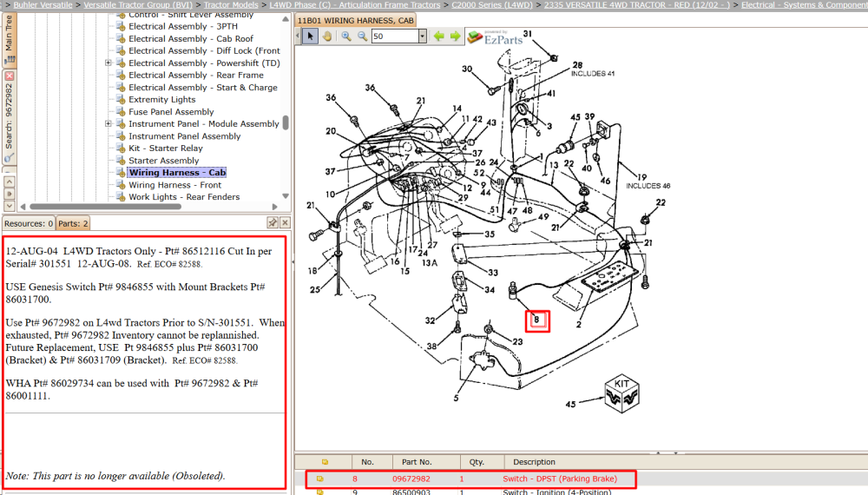Expand Instrument Panel - Module Assembly node
The height and width of the screenshot is (495, 868).
pos(108,123)
